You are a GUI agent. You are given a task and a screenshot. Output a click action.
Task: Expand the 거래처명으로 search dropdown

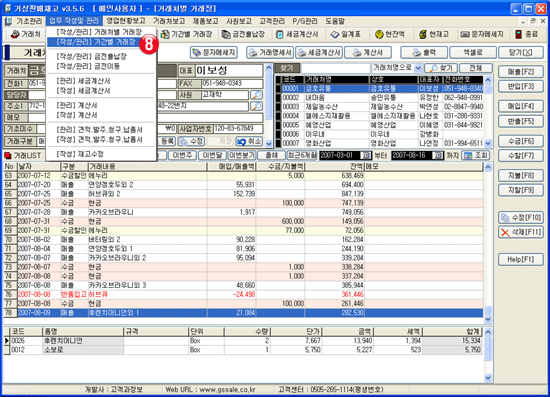coord(418,68)
